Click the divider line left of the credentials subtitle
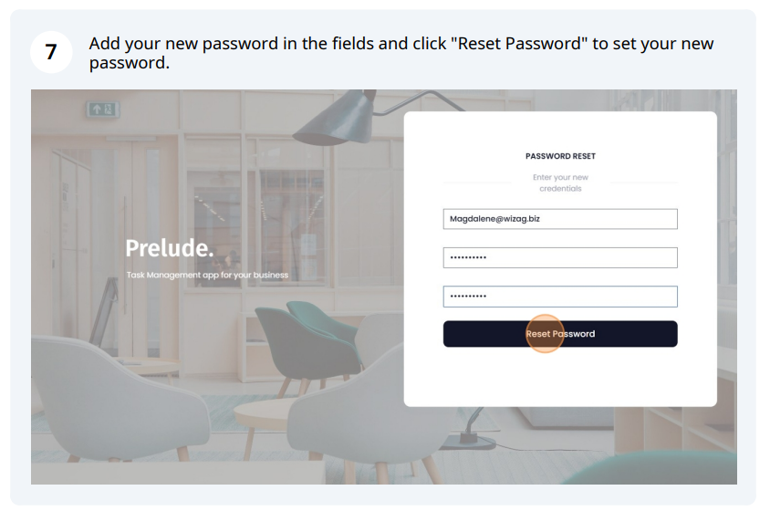The width and height of the screenshot is (770, 532). (477, 183)
